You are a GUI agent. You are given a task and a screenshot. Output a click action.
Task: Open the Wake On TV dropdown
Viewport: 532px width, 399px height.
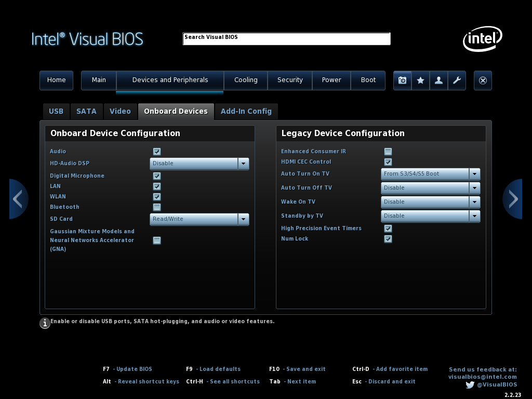[x=431, y=202]
